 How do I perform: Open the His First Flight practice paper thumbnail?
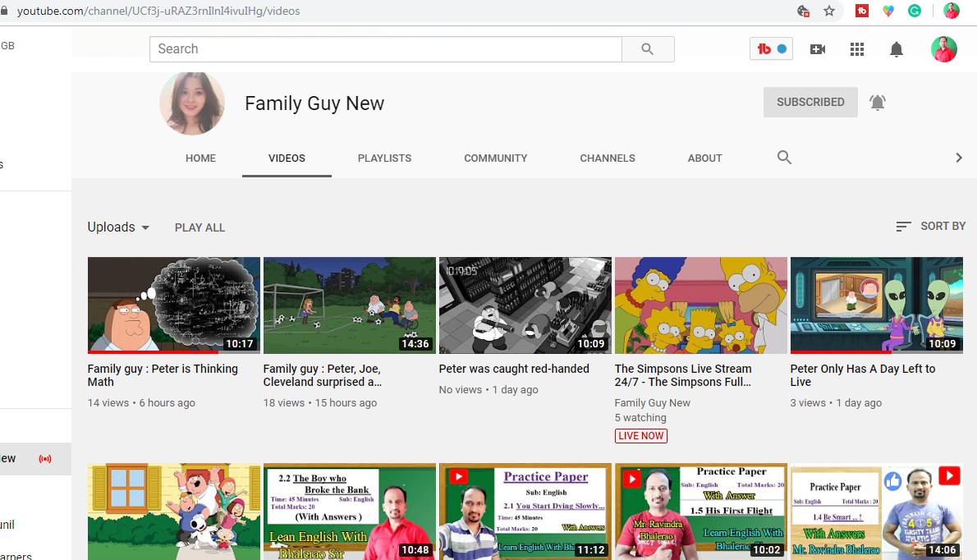[x=701, y=512]
